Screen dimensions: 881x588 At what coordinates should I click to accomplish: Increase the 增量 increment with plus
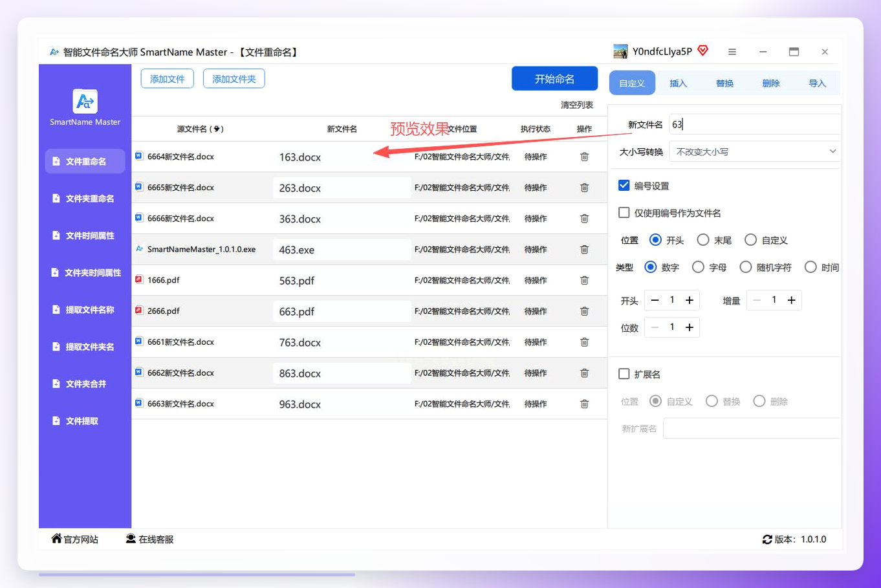tap(791, 300)
